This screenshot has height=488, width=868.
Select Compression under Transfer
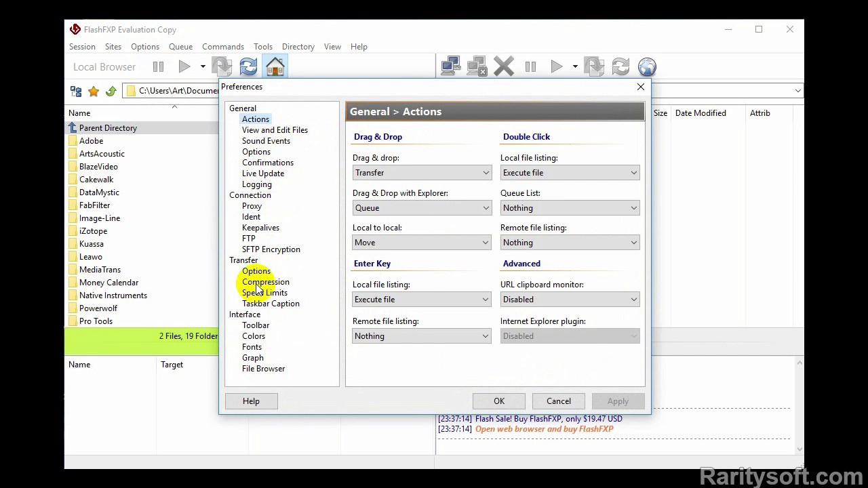266,282
